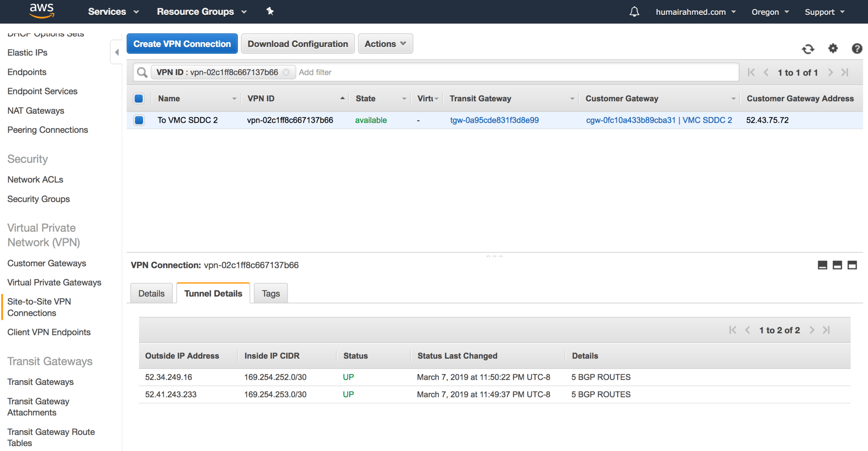Open the table preferences gear icon
868x451 pixels.
pyautogui.click(x=833, y=49)
